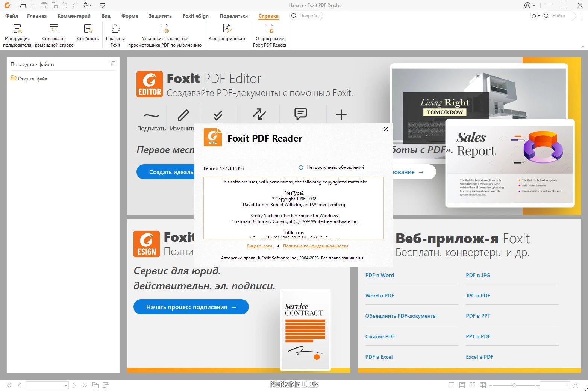The image size is (588, 391).
Task: Switch to the Защитить ribbon tab
Action: [x=160, y=16]
